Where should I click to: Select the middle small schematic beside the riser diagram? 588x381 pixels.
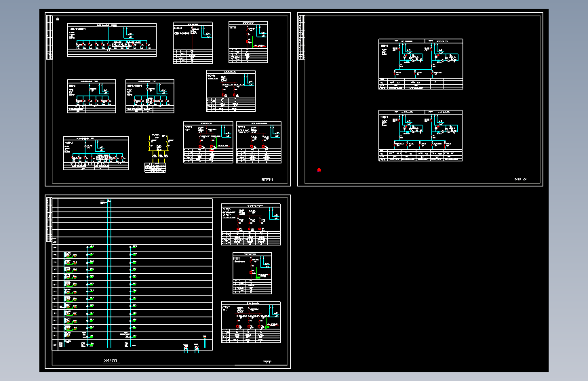point(252,273)
